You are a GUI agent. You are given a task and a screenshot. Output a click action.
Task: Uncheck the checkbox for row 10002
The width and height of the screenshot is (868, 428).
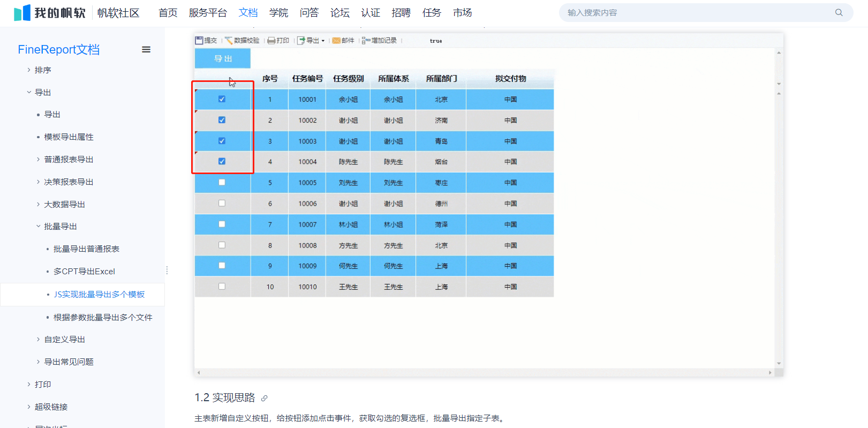tap(222, 120)
